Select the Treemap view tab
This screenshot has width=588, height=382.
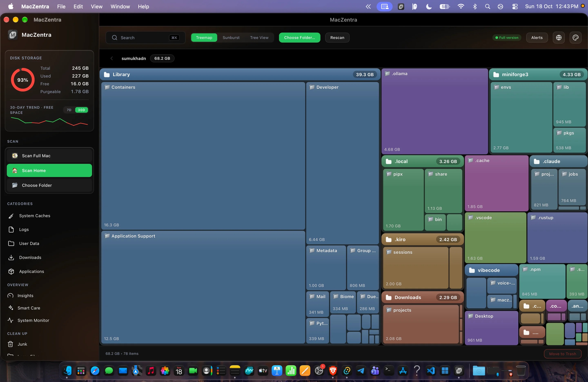coord(204,38)
